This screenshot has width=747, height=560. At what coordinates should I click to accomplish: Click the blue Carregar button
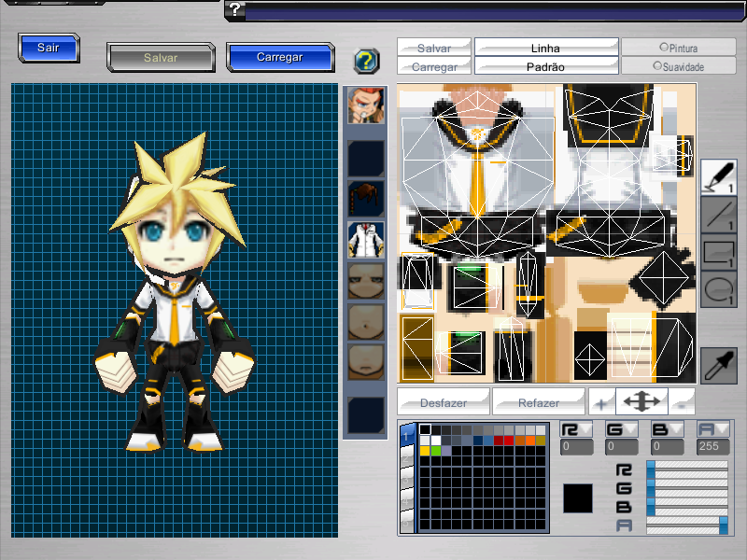pos(280,57)
